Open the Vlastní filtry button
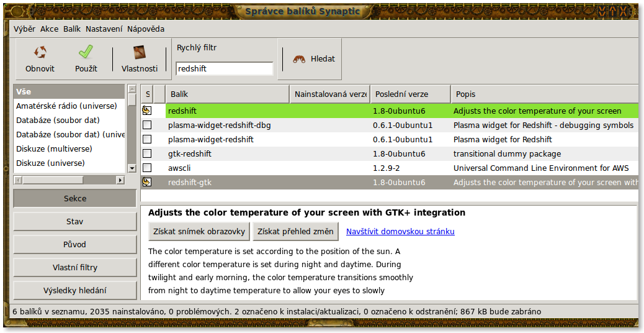The image size is (644, 333). 74,268
